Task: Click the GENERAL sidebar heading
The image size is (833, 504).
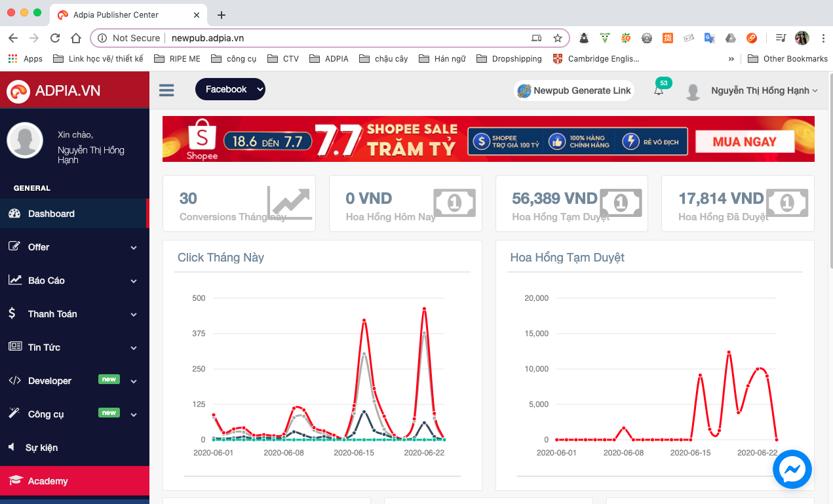Action: click(x=32, y=188)
